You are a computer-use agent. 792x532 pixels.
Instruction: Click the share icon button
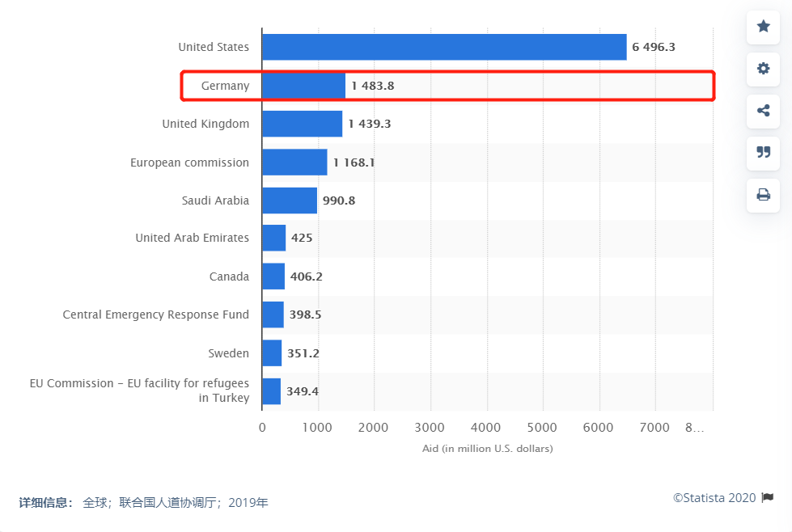click(763, 111)
